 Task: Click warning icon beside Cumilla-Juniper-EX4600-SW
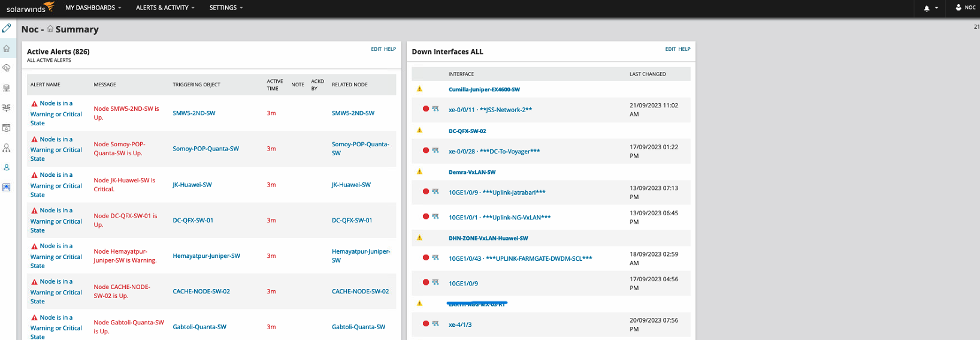419,89
